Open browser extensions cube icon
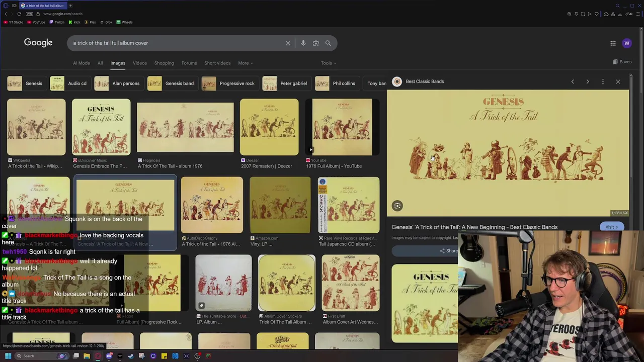The image size is (644, 362). [x=606, y=14]
